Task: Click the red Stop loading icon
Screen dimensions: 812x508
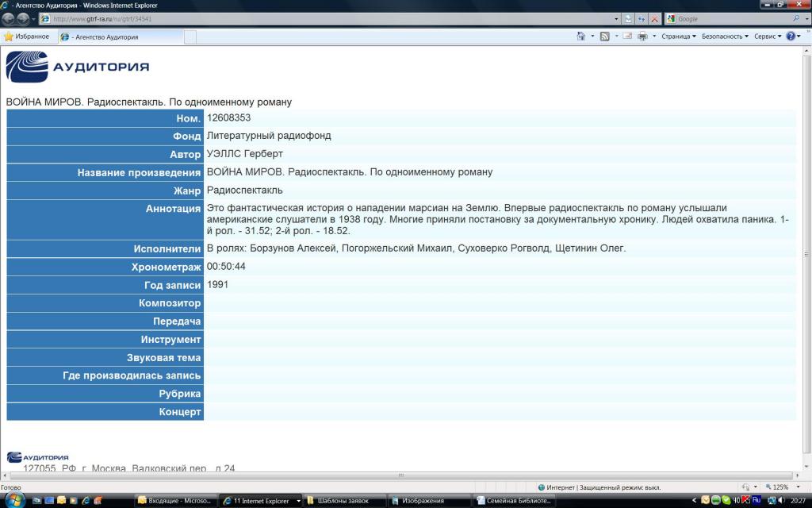Action: pyautogui.click(x=655, y=19)
